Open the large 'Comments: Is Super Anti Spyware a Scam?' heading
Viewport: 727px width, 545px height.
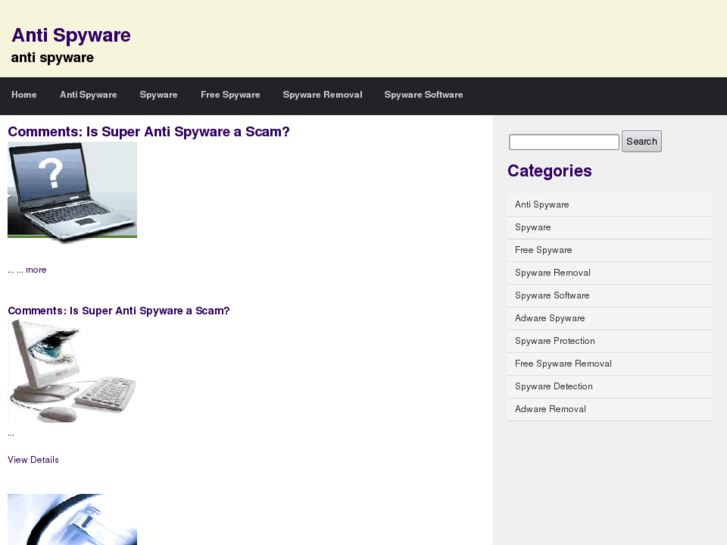pos(148,132)
